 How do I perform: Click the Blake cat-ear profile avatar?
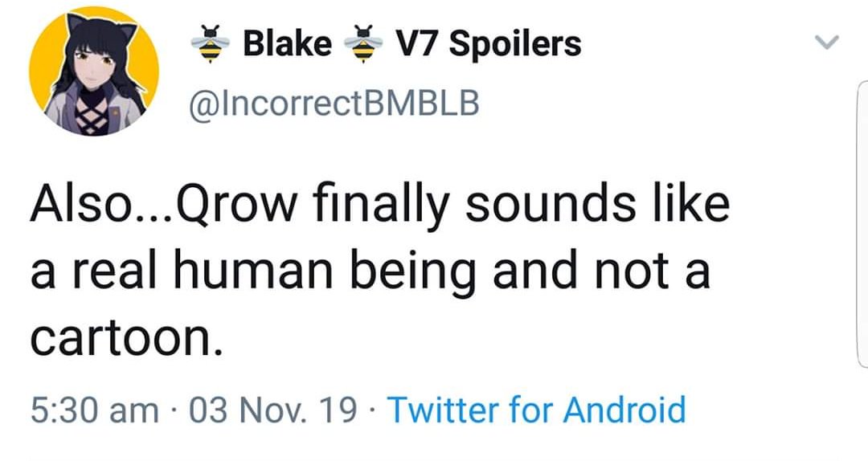click(94, 71)
